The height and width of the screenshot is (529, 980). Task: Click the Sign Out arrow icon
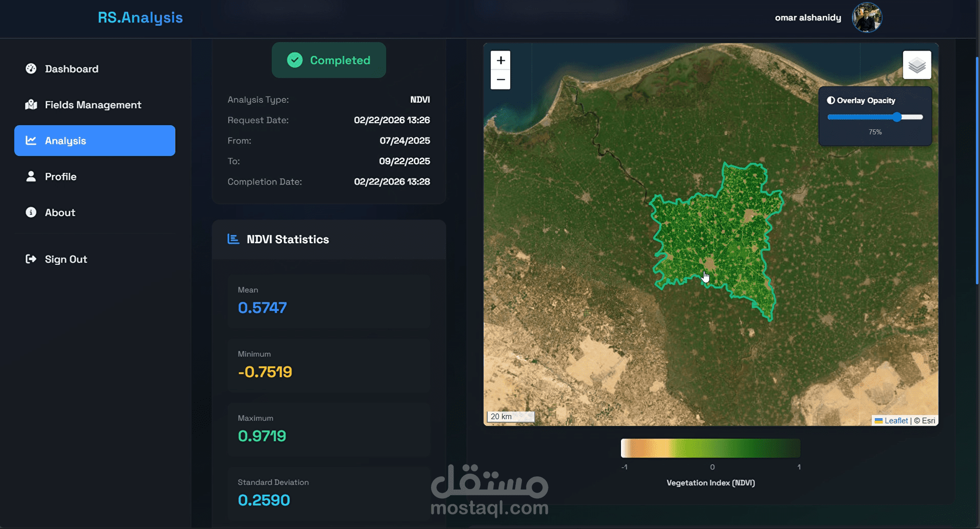tap(31, 259)
